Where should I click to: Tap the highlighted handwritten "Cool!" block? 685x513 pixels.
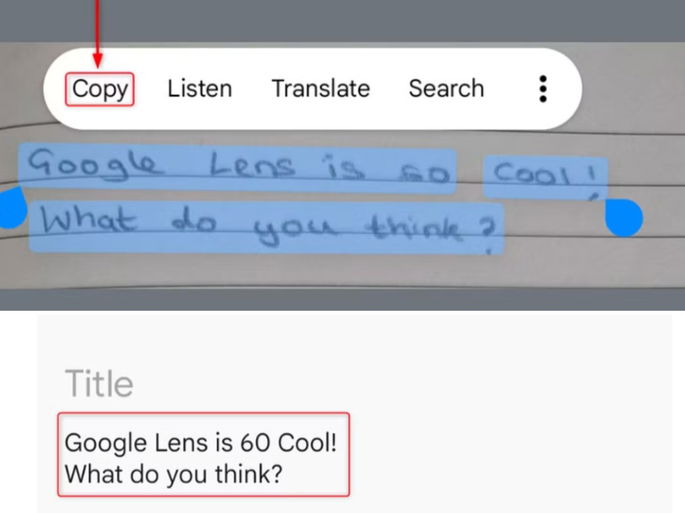[545, 177]
